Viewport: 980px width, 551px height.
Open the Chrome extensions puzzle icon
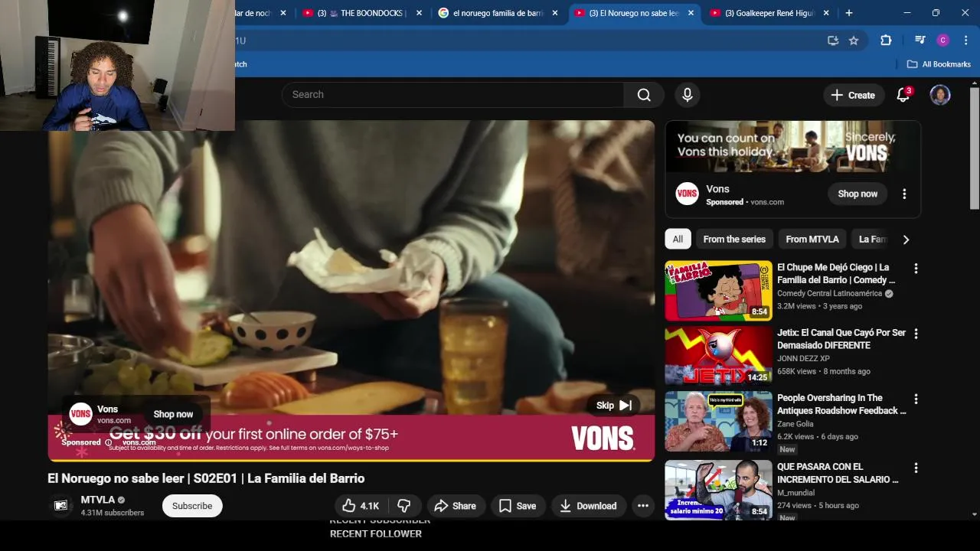pyautogui.click(x=886, y=41)
